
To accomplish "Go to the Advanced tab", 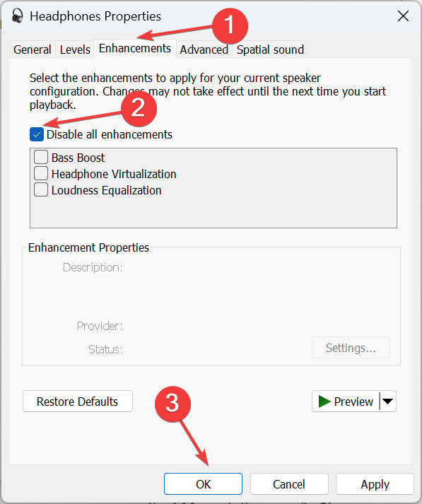I will tap(204, 49).
